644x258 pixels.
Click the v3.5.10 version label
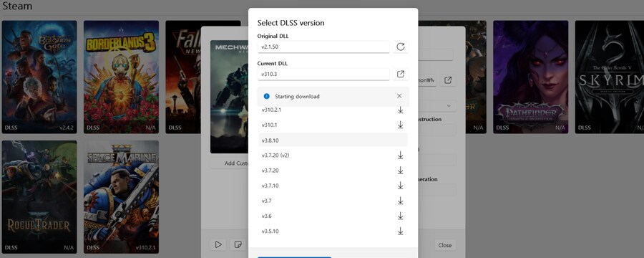click(x=270, y=231)
